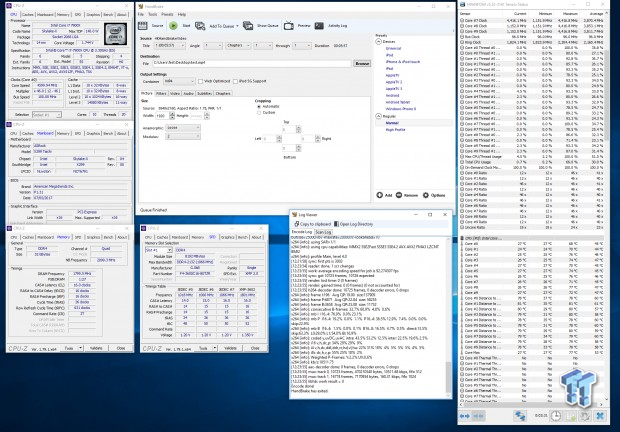Click the picture Width stepper field
The image size is (620, 432).
[165, 116]
